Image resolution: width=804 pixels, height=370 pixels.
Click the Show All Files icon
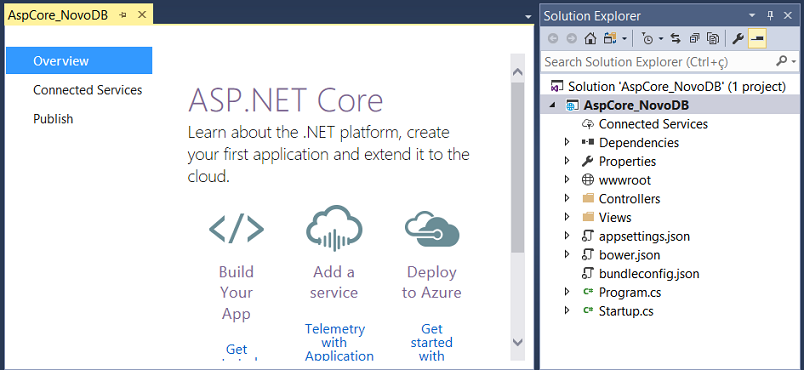(x=713, y=38)
